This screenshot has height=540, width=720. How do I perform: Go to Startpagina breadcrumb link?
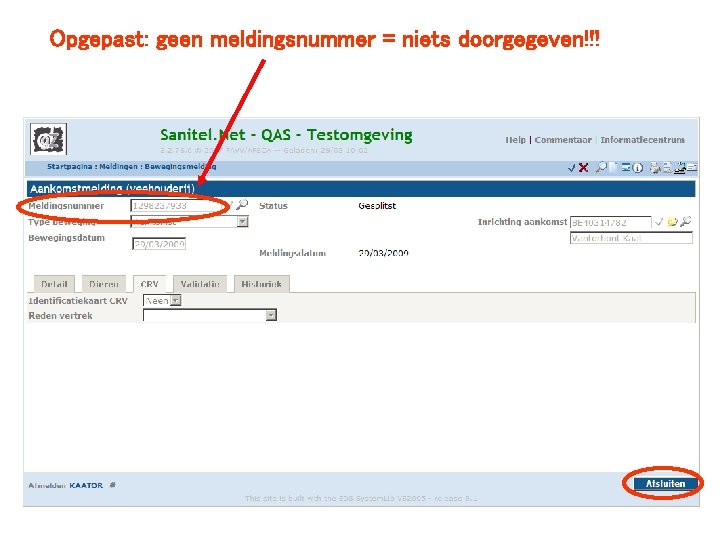[x=69, y=166]
